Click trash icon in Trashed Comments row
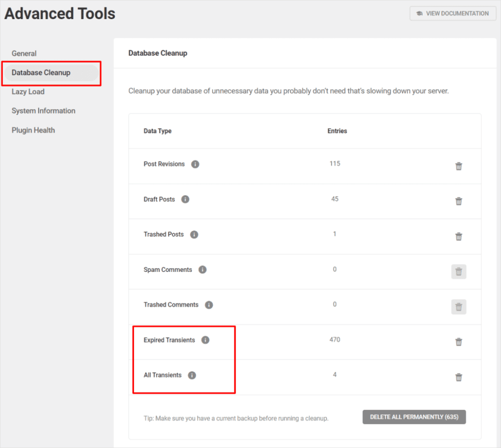The height and width of the screenshot is (448, 501). [x=458, y=307]
